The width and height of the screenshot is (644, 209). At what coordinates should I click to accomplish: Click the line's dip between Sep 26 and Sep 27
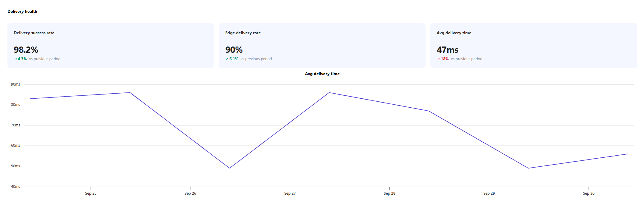[229, 168]
